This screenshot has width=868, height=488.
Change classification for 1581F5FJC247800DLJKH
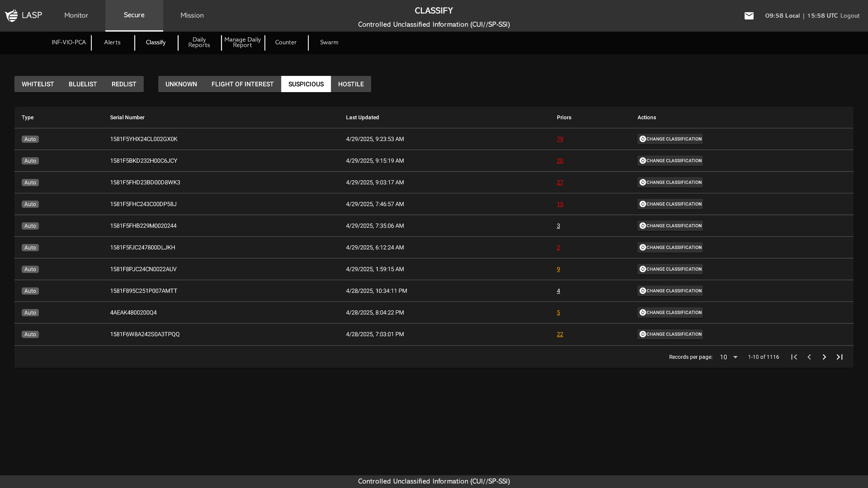(670, 248)
